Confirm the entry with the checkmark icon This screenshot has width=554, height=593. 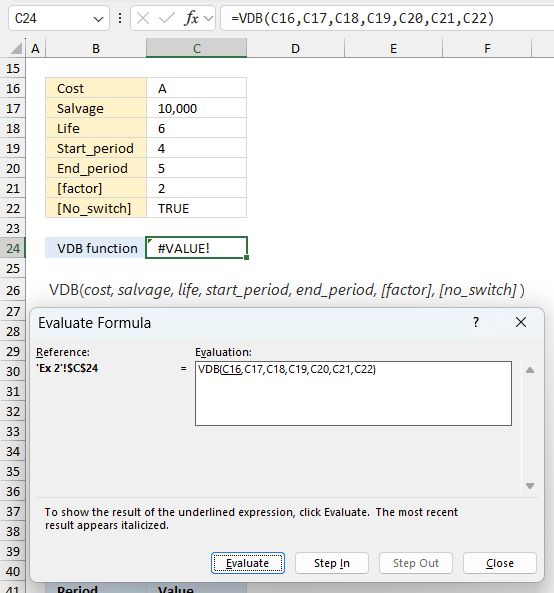pyautogui.click(x=166, y=18)
